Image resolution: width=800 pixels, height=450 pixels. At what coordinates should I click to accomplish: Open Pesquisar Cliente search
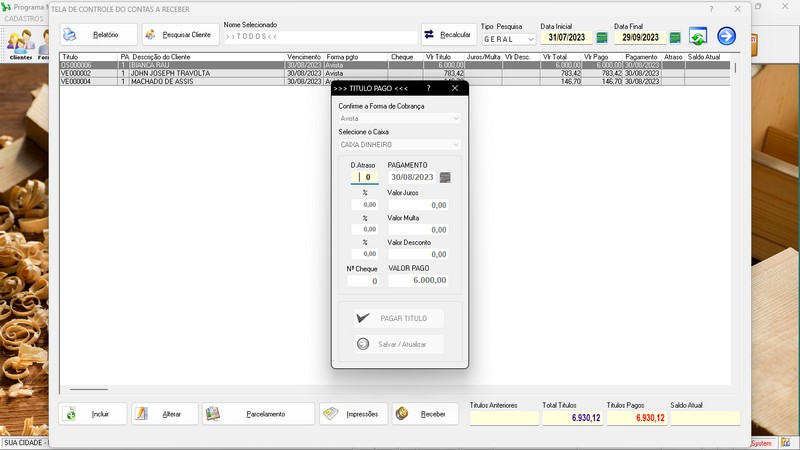point(179,35)
